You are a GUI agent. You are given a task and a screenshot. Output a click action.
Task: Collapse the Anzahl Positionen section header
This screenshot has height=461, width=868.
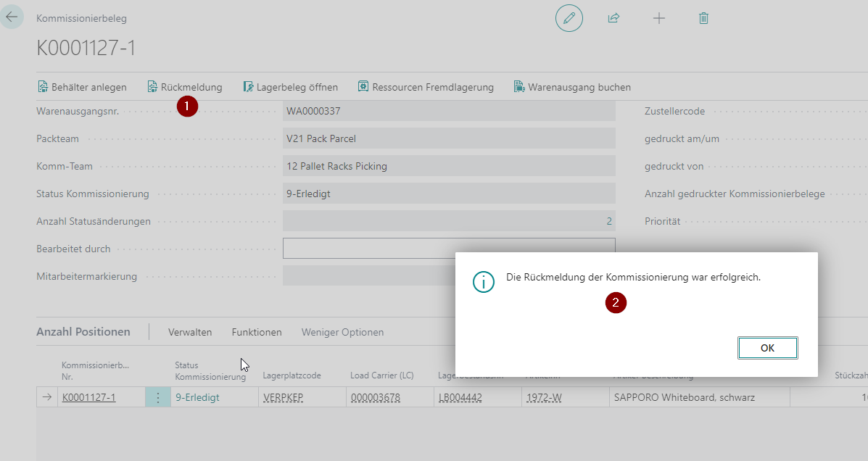tap(83, 332)
